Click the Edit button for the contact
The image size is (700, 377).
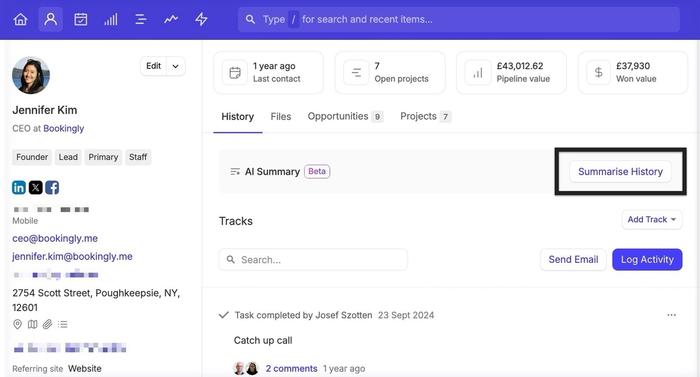coord(154,66)
